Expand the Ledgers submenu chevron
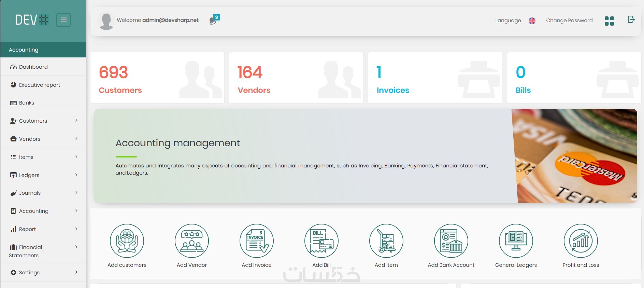Viewport: 644px width, 288px height. point(76,175)
